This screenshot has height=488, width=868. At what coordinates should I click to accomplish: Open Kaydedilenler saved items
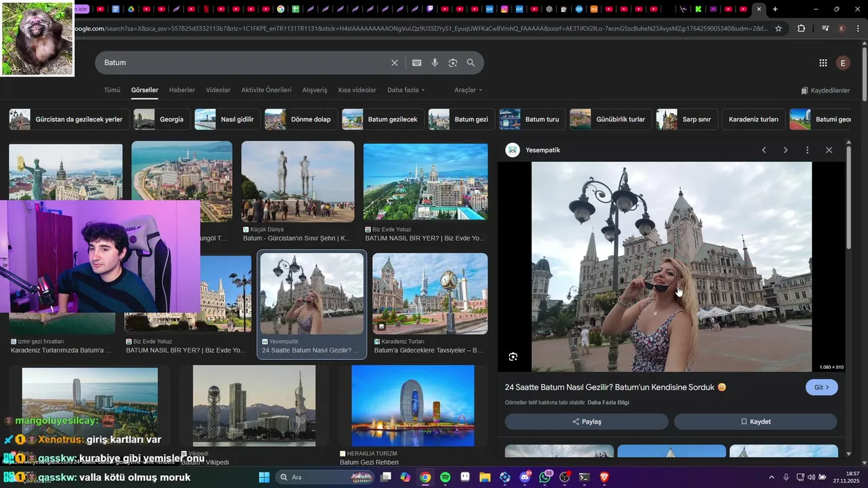coord(825,90)
